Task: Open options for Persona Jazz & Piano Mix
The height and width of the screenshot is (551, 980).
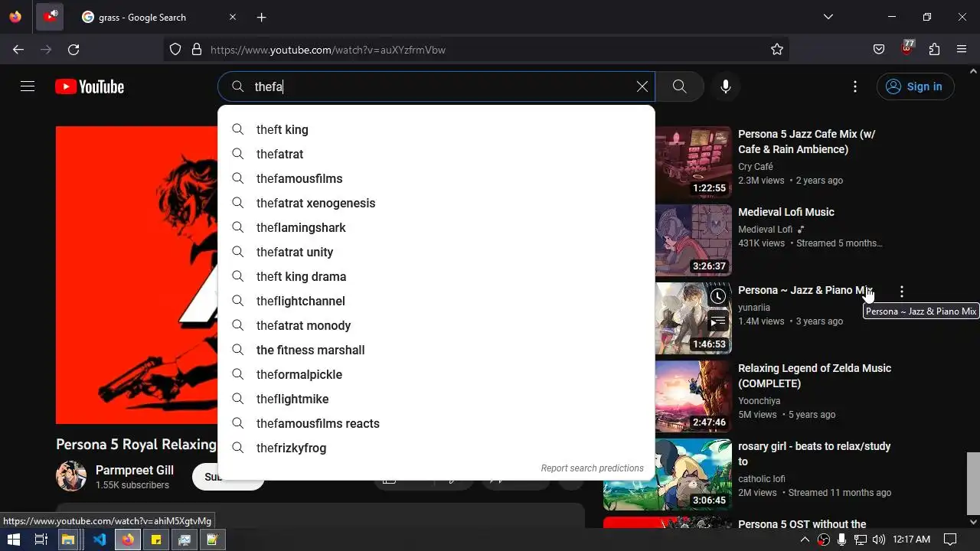Action: pyautogui.click(x=902, y=292)
